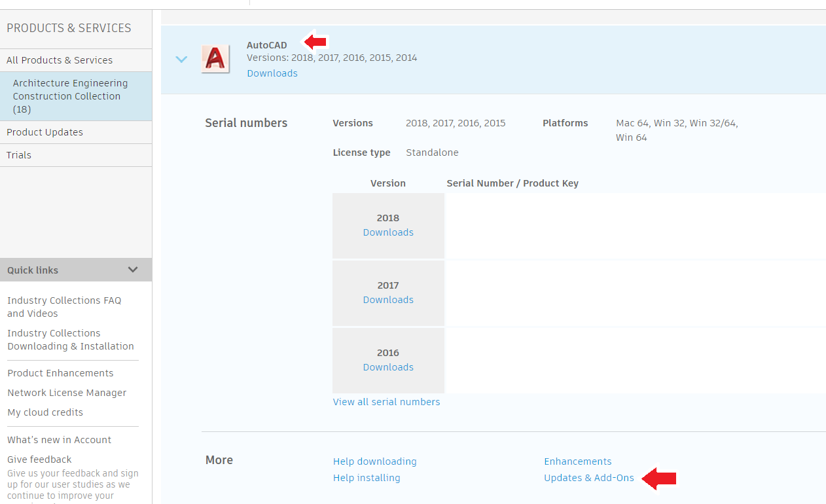Open Downloads for version 2017

(x=388, y=300)
